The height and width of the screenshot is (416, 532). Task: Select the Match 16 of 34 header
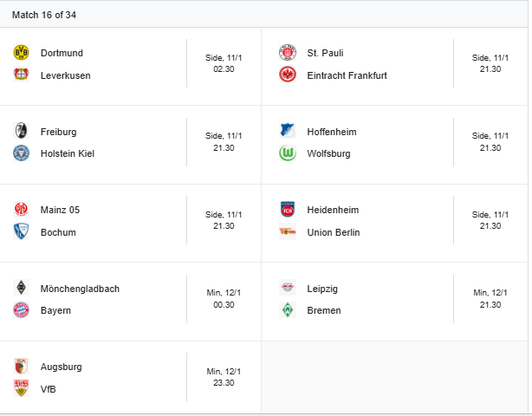tap(44, 15)
